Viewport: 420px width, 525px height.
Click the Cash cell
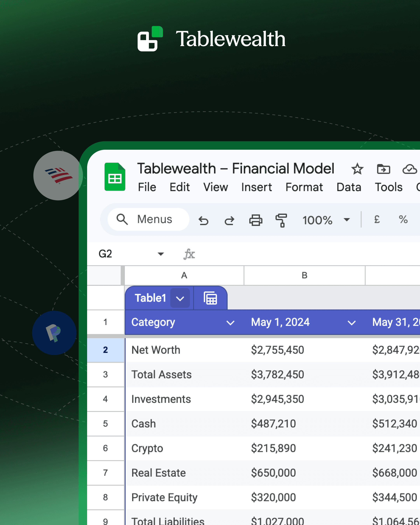[185, 424]
